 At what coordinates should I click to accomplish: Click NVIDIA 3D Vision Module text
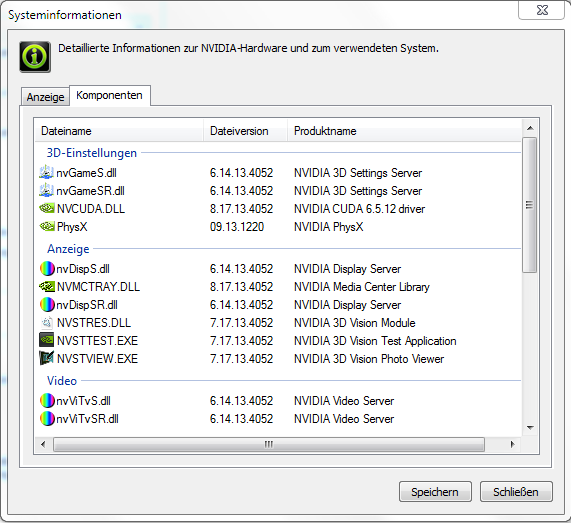pos(355,323)
